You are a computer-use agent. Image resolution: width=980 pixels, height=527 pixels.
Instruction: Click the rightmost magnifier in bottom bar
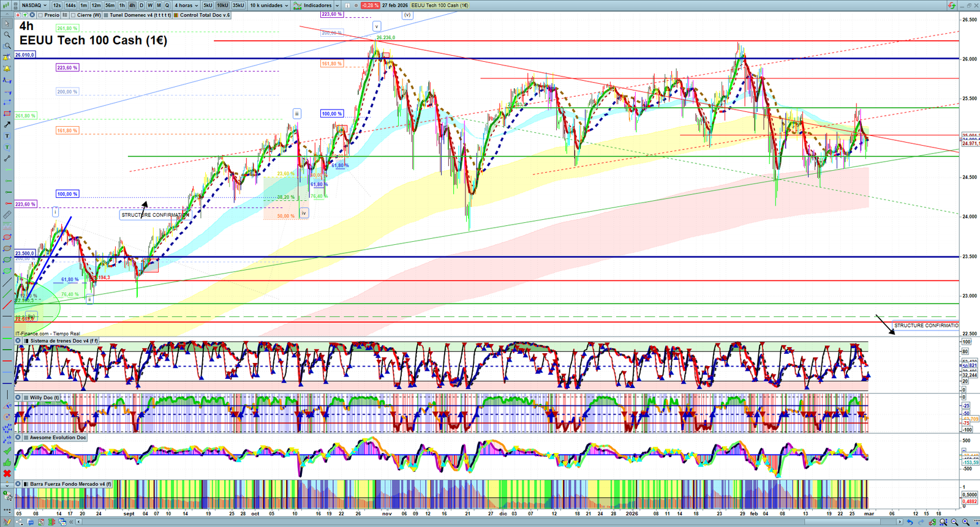965,522
